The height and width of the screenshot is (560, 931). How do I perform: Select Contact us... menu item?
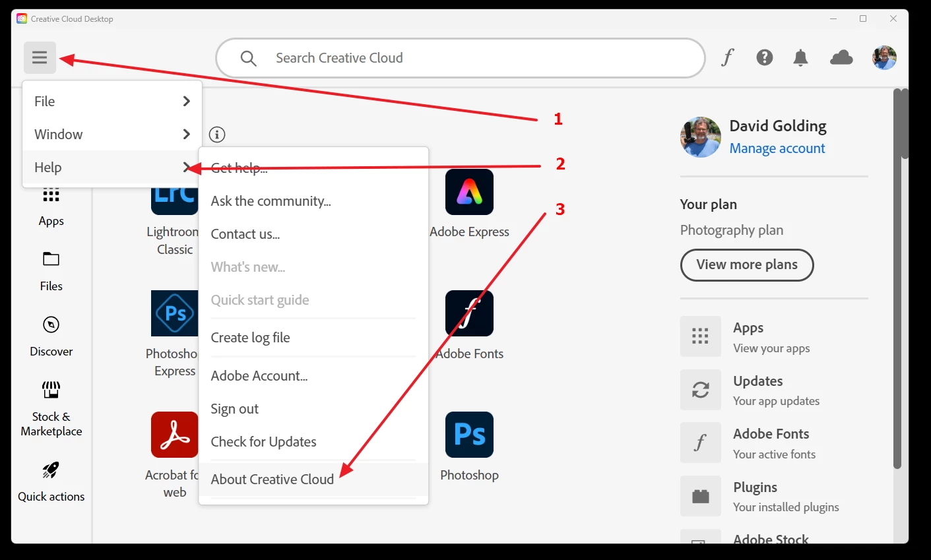click(313, 234)
